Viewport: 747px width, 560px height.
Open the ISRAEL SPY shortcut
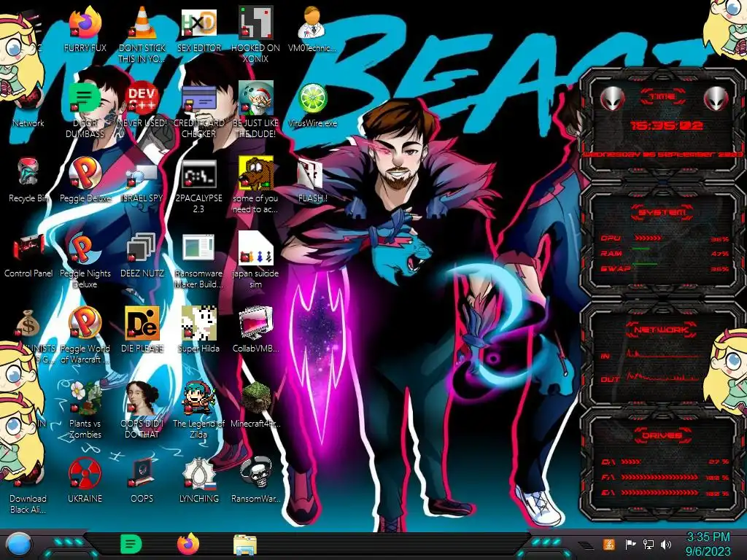coord(142,175)
